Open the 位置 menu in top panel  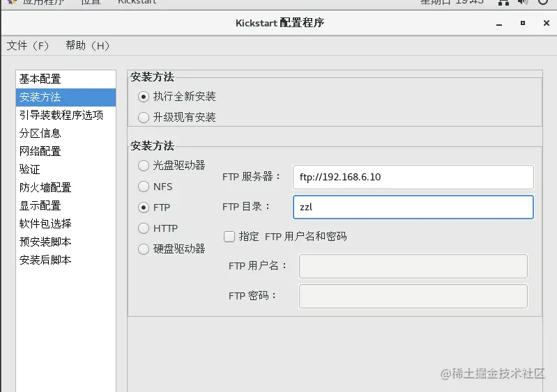click(91, 2)
